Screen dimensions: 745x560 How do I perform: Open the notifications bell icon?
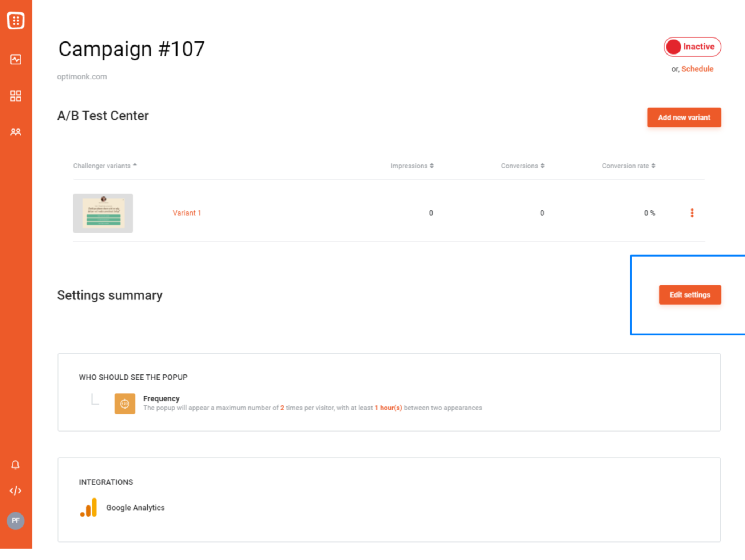15,465
